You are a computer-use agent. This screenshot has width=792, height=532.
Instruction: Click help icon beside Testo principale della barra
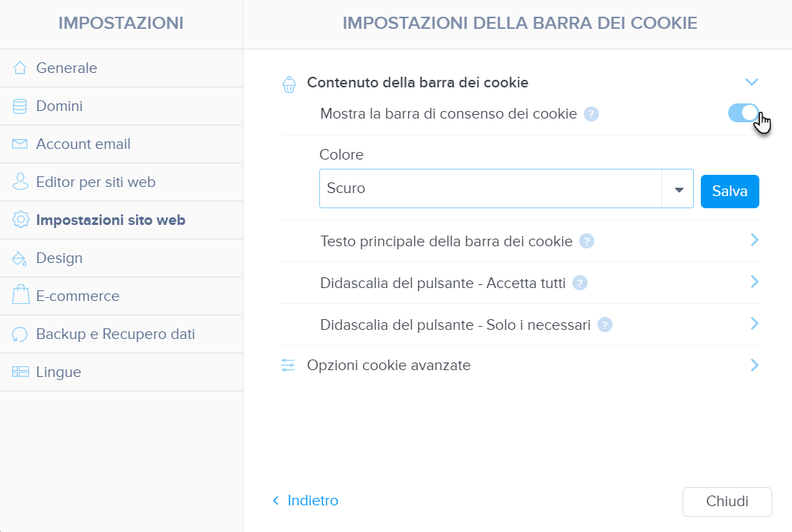coord(587,242)
